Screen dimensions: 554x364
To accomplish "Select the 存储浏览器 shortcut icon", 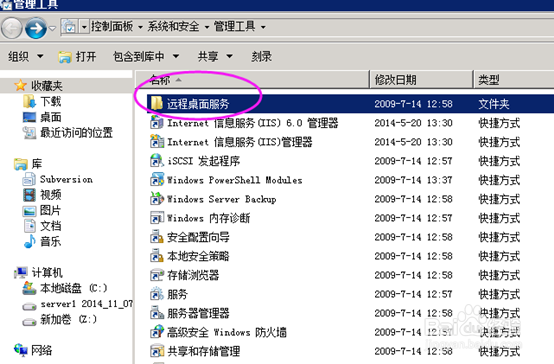I will (157, 275).
